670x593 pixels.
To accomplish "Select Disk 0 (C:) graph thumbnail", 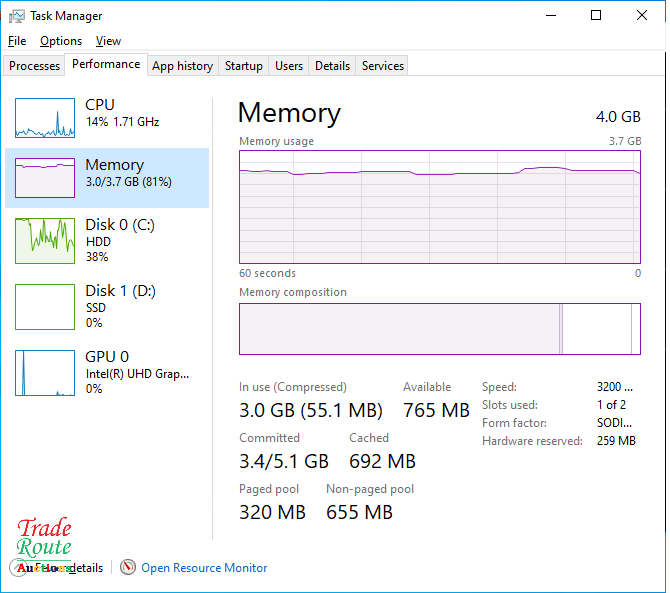I will (x=45, y=238).
